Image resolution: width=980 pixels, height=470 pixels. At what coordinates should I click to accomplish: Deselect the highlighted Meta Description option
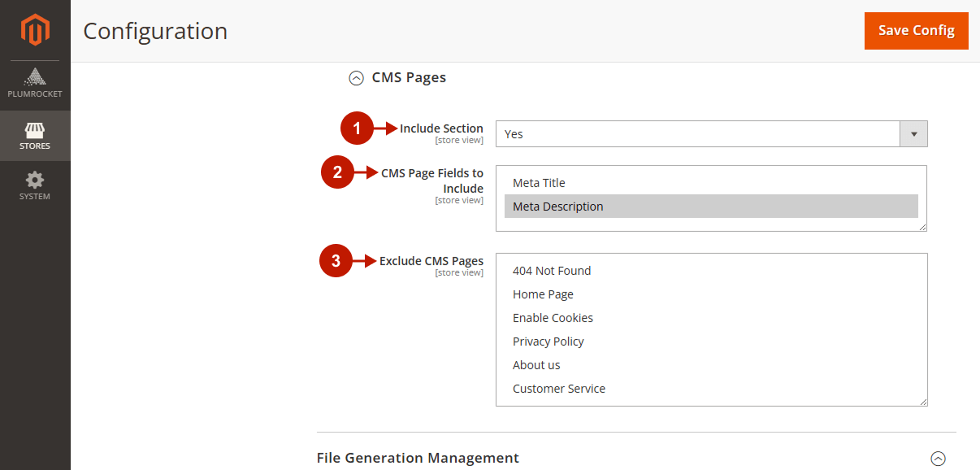point(557,206)
